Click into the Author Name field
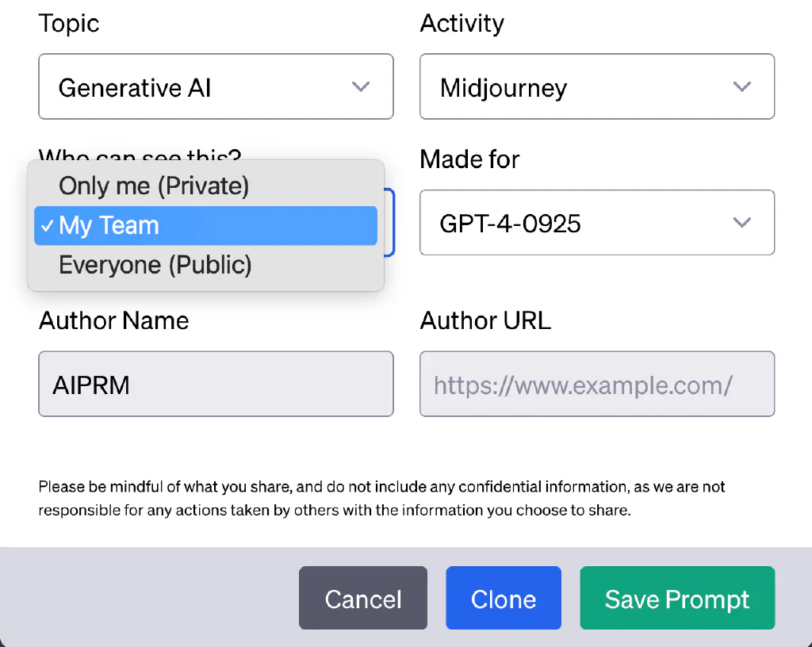This screenshot has width=812, height=647. [216, 385]
